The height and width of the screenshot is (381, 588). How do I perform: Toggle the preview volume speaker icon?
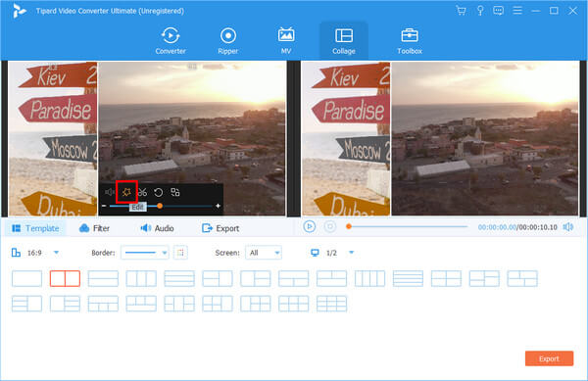(x=568, y=227)
